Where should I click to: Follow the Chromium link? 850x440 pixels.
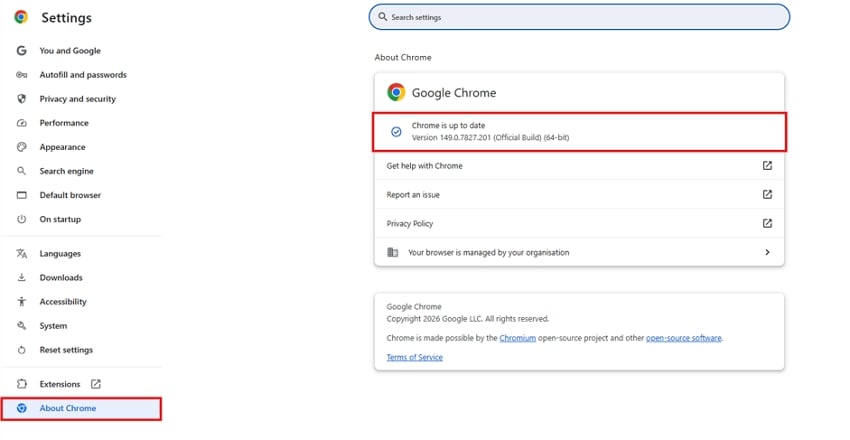click(518, 338)
